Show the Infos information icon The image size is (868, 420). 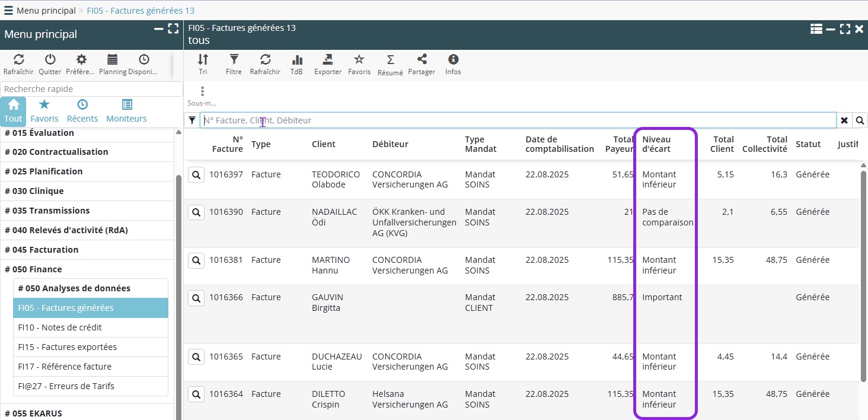coord(453,60)
